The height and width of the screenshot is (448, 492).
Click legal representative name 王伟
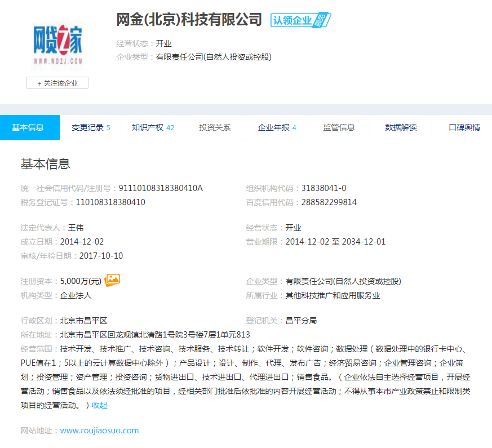coord(76,228)
